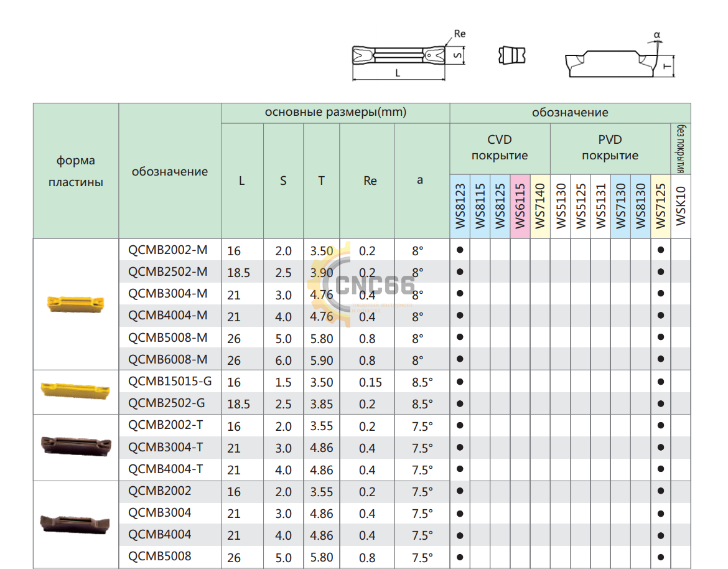Click the WS7130 column header
This screenshot has width=728, height=569.
(x=620, y=206)
